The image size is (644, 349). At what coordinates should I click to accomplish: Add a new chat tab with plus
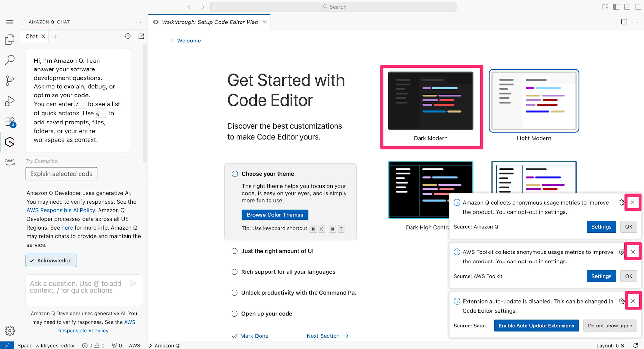click(x=55, y=36)
